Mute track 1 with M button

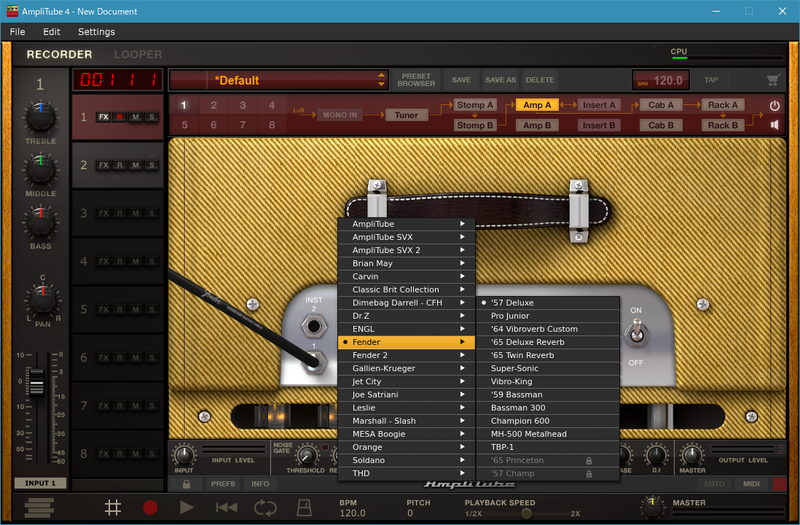click(x=136, y=117)
